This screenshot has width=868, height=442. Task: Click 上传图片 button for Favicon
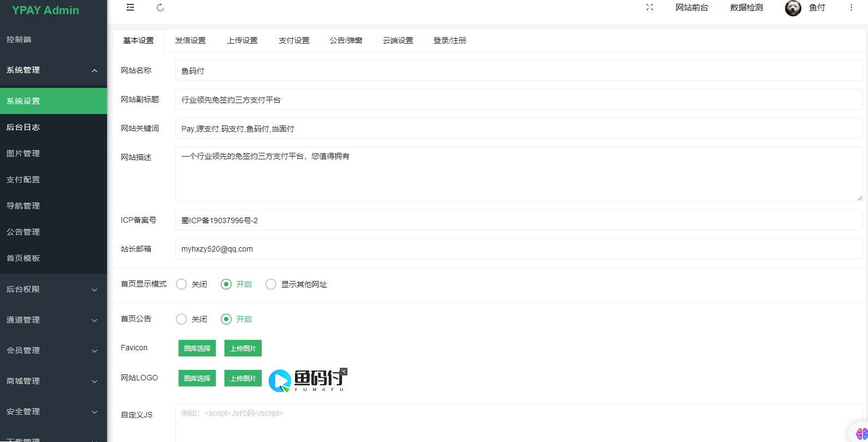(x=243, y=348)
